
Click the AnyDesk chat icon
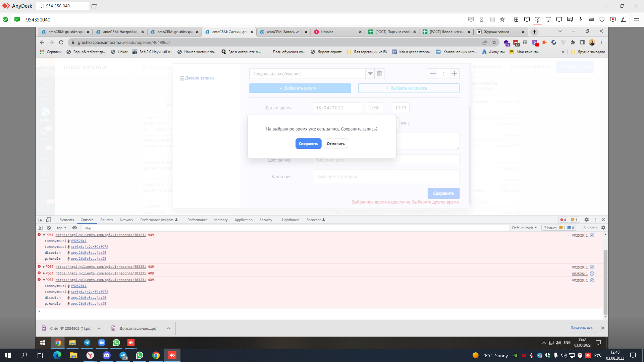[x=570, y=19]
